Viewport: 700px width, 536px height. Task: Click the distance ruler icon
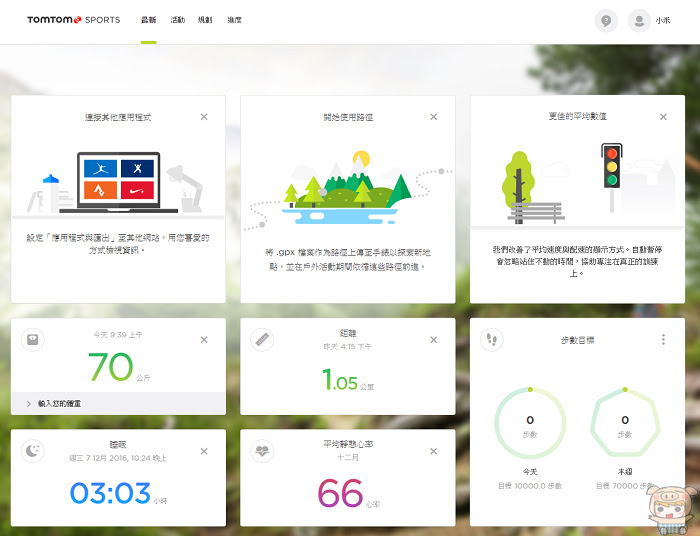pyautogui.click(x=262, y=340)
